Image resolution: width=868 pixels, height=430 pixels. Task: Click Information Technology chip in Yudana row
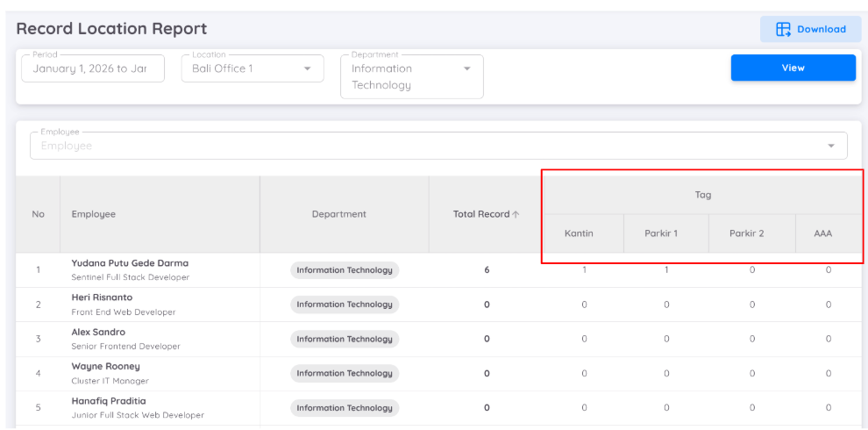(345, 270)
